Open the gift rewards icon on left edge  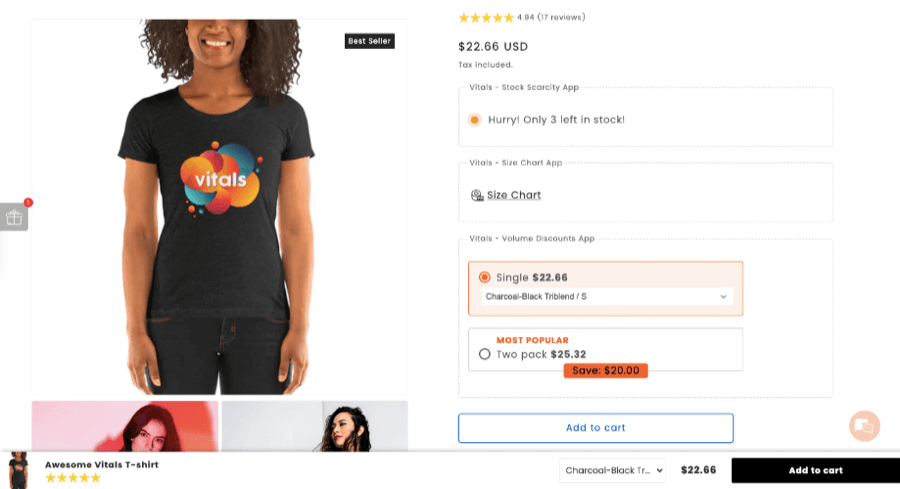click(14, 217)
